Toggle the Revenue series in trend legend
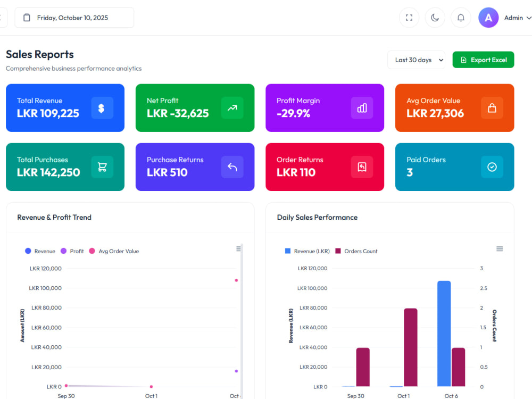The image size is (532, 399). point(40,251)
